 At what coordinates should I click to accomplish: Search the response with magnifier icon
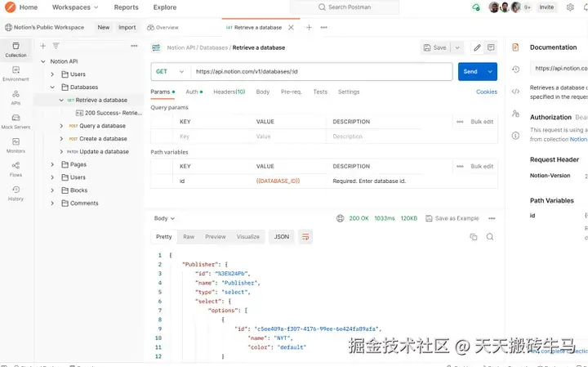pyautogui.click(x=490, y=237)
